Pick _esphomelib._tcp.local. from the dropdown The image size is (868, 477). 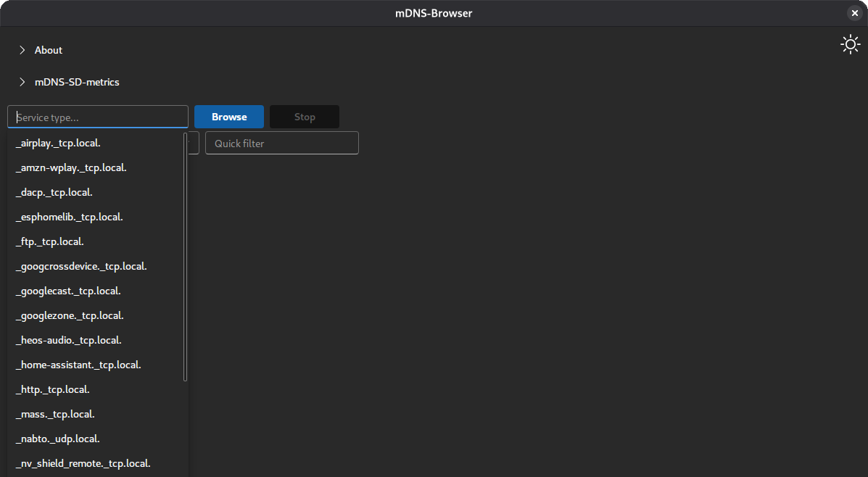[69, 217]
